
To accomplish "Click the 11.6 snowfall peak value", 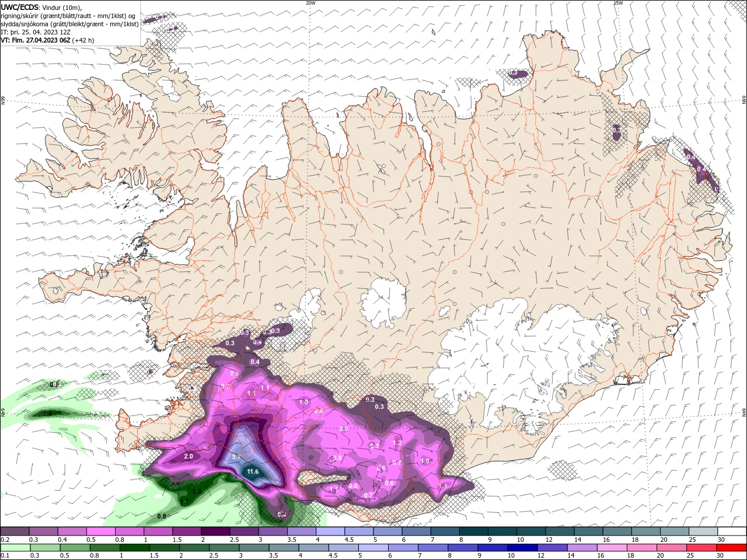I will (253, 471).
